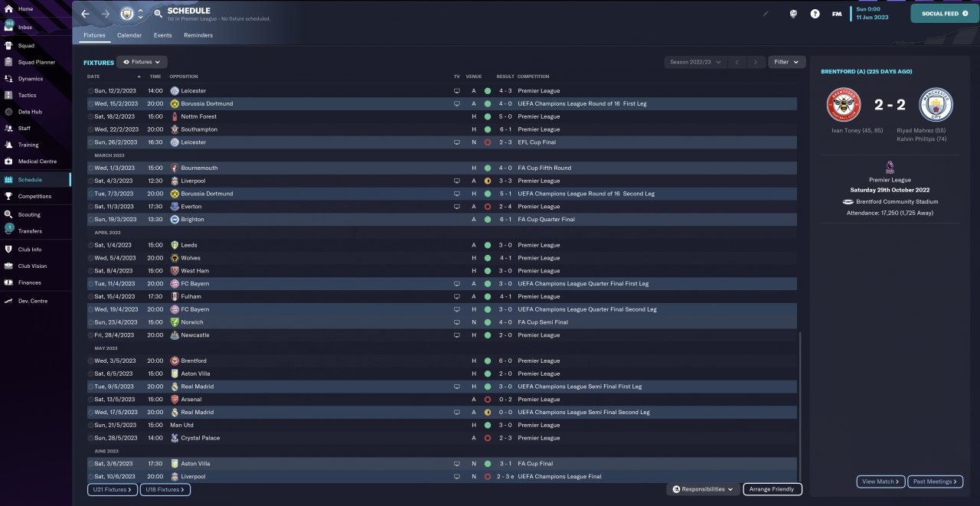Open the Dev. Centre sidebar icon

coord(8,301)
